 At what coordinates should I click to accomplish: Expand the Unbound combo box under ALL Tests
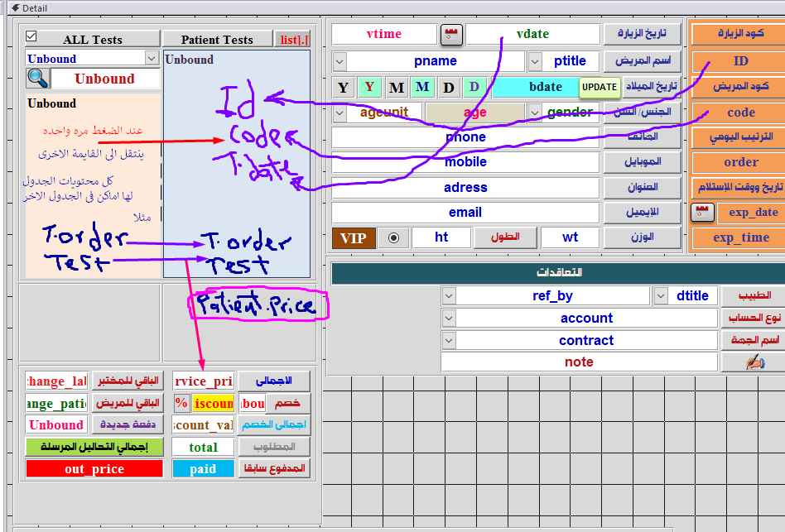(x=152, y=58)
